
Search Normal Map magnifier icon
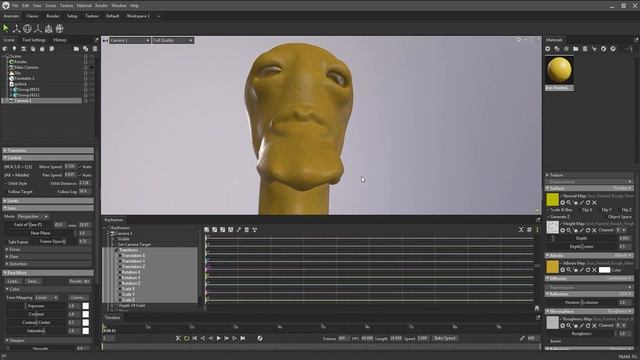coord(569,202)
